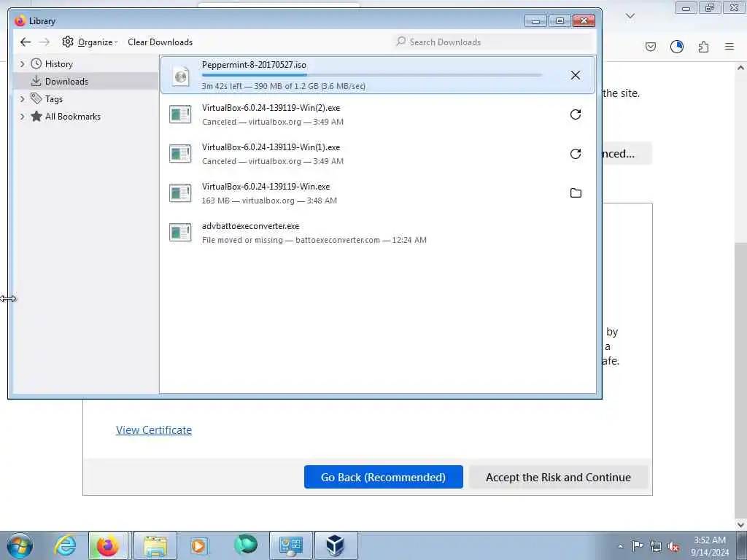Select Downloads in the sidebar
747x560 pixels.
[66, 82]
